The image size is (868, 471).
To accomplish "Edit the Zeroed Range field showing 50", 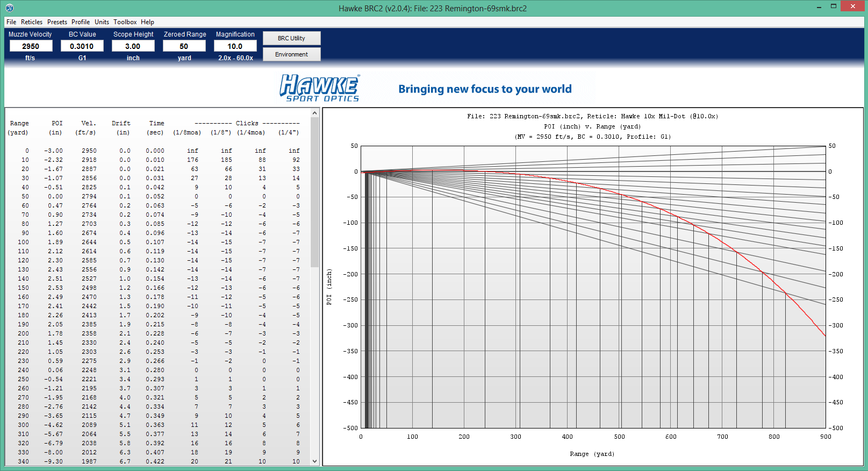I will 184,46.
